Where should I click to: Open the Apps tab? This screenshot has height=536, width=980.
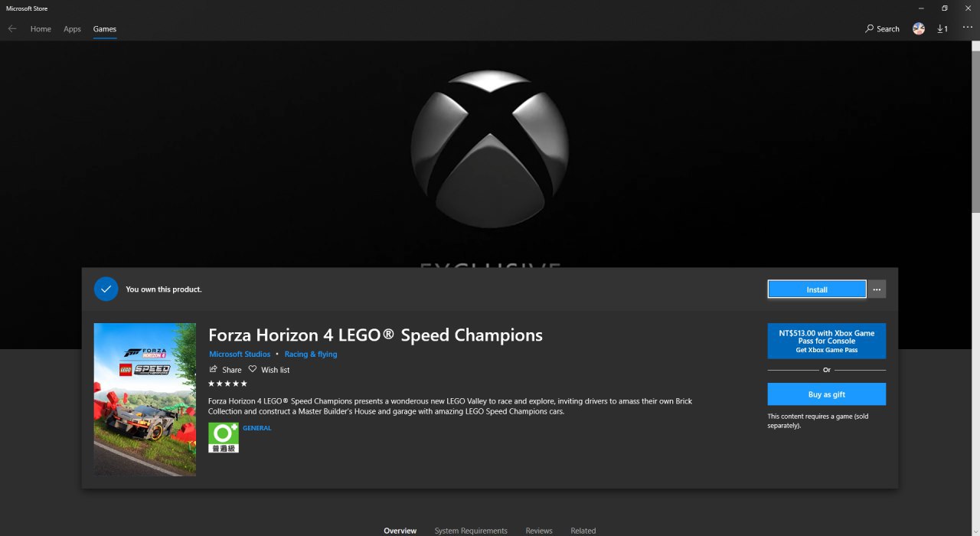[72, 29]
